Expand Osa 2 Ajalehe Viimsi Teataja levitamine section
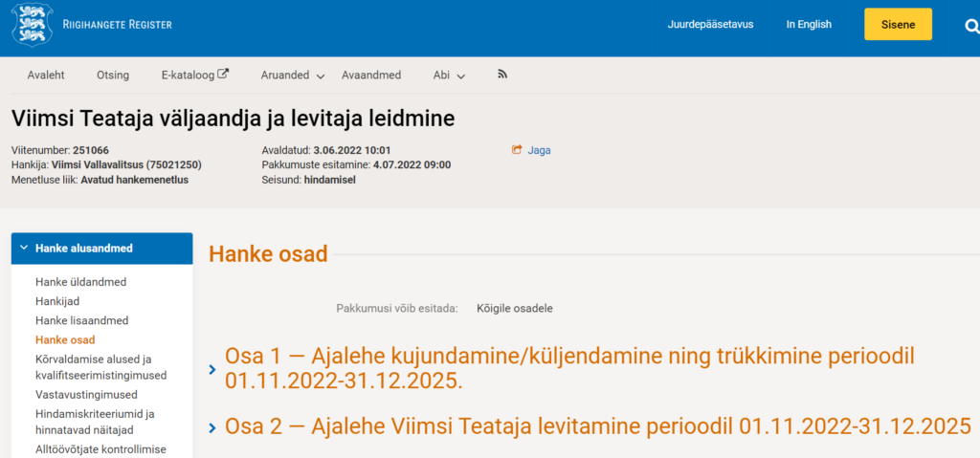980x458 pixels. tap(590, 426)
